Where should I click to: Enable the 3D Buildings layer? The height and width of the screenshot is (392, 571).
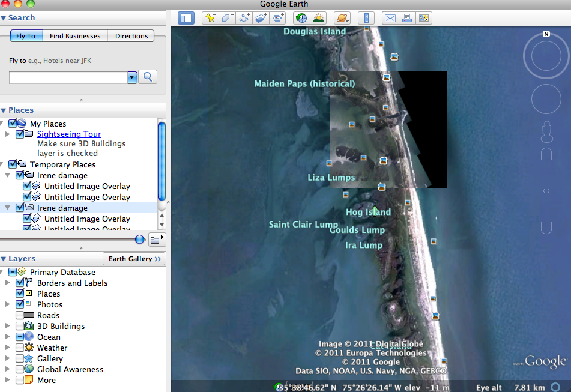click(20, 326)
